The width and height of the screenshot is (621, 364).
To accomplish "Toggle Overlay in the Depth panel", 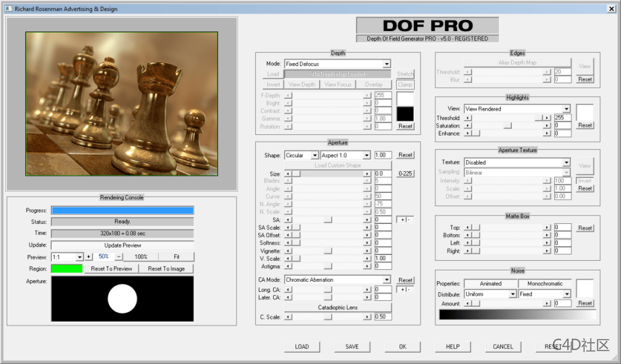I will pyautogui.click(x=374, y=84).
